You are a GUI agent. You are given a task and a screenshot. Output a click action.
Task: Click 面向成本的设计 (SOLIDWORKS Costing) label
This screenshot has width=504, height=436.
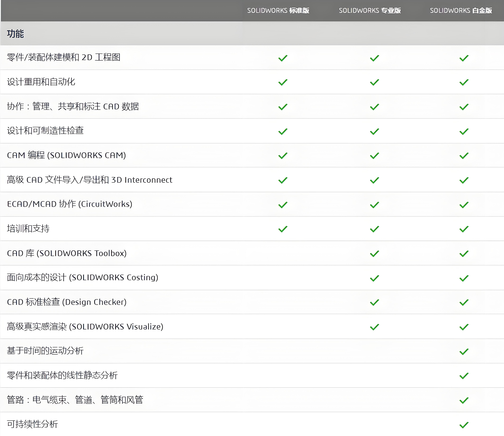[83, 277]
